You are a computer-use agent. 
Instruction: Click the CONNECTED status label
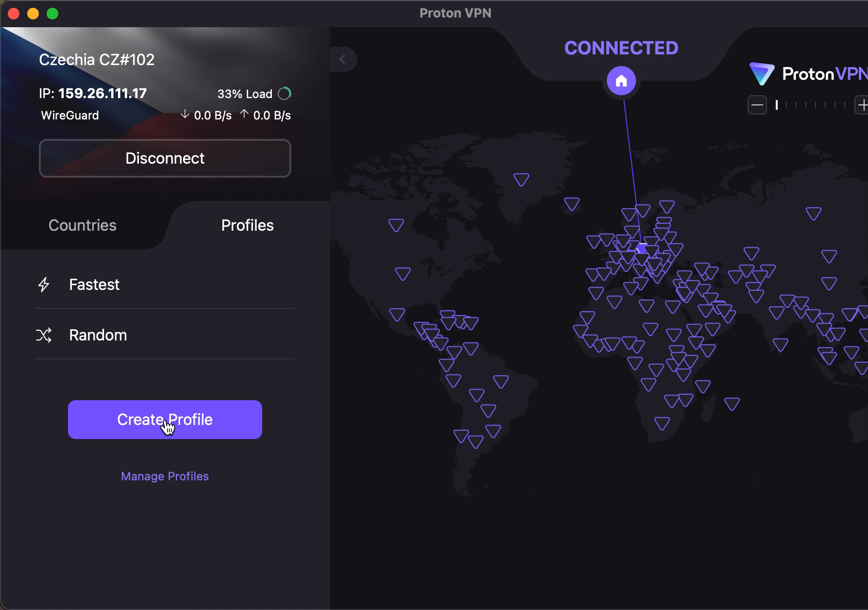(621, 48)
